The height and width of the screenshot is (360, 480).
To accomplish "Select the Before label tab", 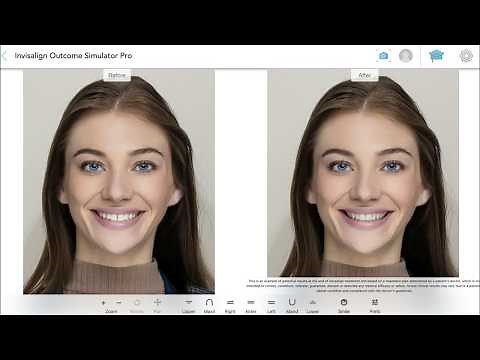I will (x=117, y=75).
